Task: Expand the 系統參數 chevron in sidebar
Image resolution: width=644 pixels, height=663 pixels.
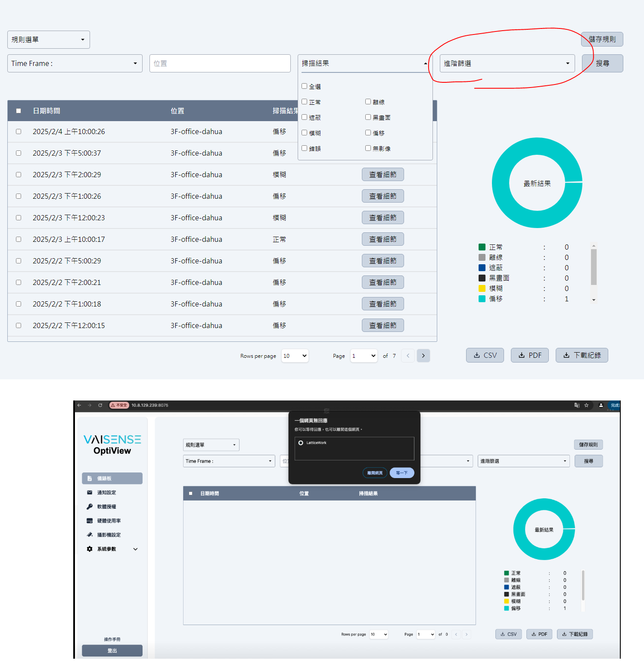Action: (135, 549)
